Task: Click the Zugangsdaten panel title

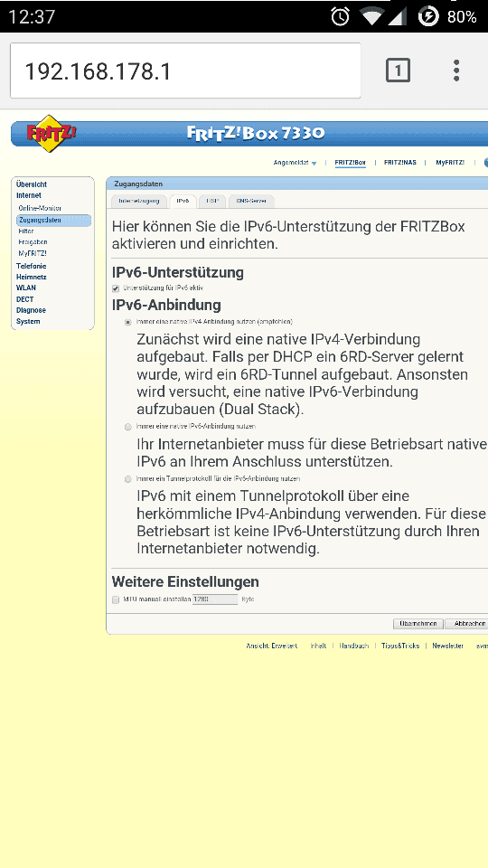Action: (x=138, y=184)
